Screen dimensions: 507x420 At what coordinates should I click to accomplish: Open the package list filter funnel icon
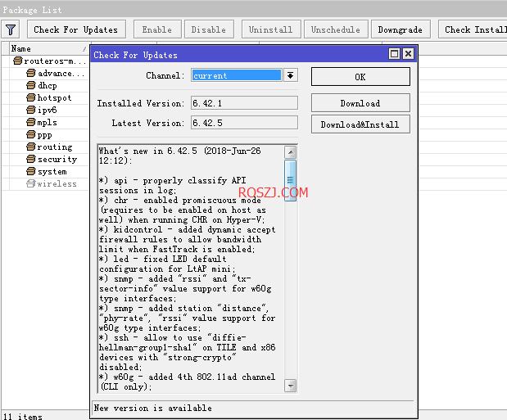pos(11,29)
